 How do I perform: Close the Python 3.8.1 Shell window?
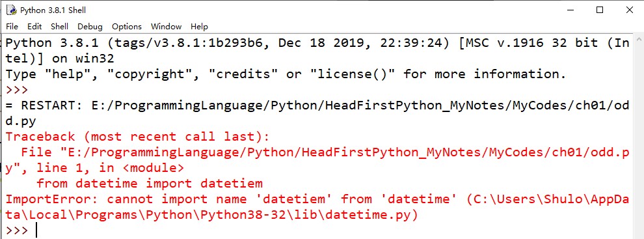629,10
